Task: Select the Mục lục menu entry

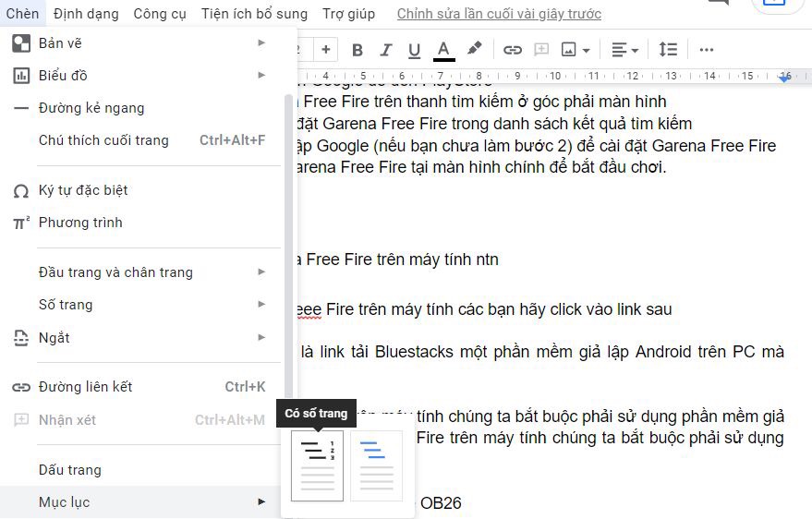Action: coord(140,502)
